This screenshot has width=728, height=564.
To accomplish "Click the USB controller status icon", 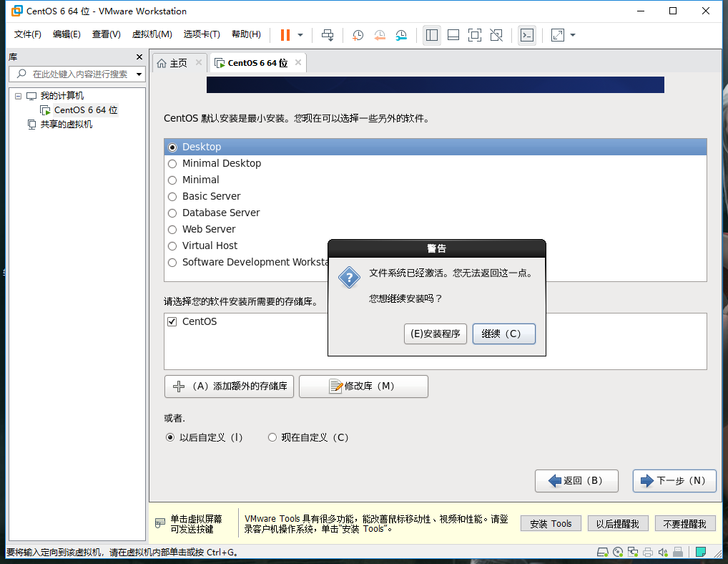I will [678, 553].
